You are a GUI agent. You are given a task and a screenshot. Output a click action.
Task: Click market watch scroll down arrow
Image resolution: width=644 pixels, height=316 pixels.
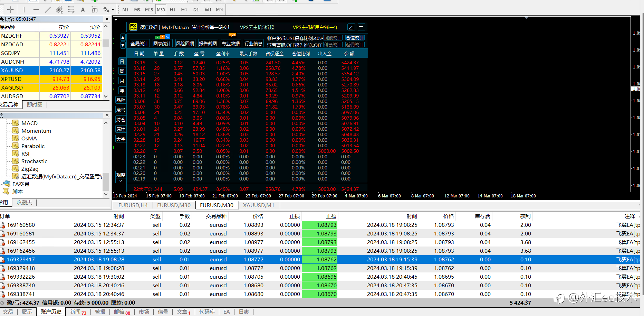(106, 96)
